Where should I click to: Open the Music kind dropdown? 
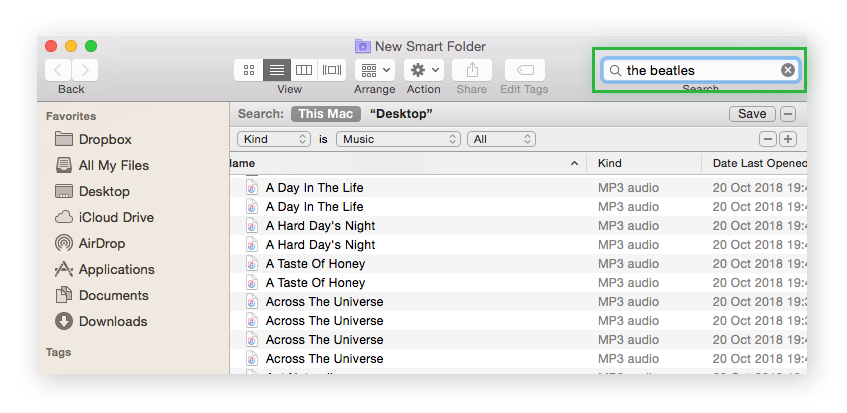[398, 139]
